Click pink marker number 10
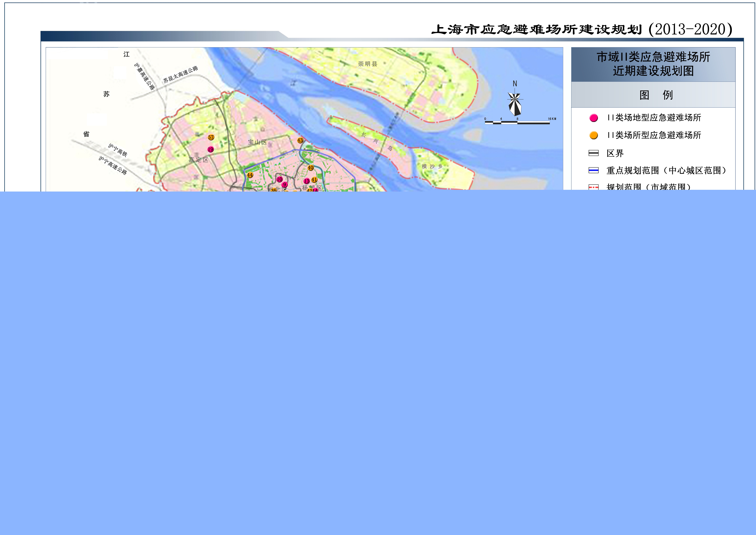This screenshot has height=535, width=756. click(280, 179)
